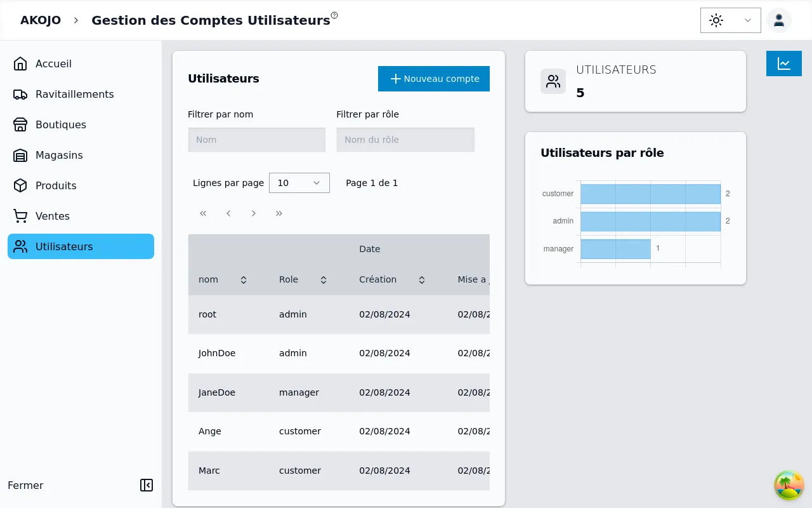Screen dimensions: 812x508
Task: Click Fermer to close the sidebar
Action: 25,485
